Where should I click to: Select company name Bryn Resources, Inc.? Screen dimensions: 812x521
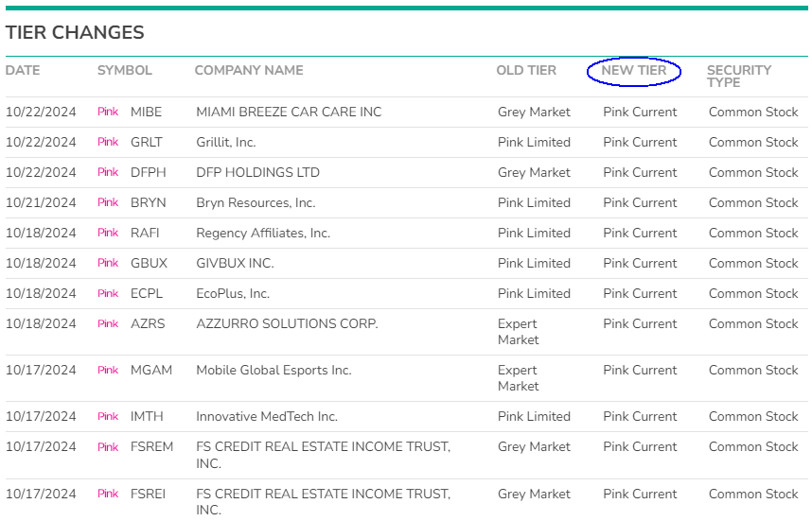pyautogui.click(x=256, y=202)
